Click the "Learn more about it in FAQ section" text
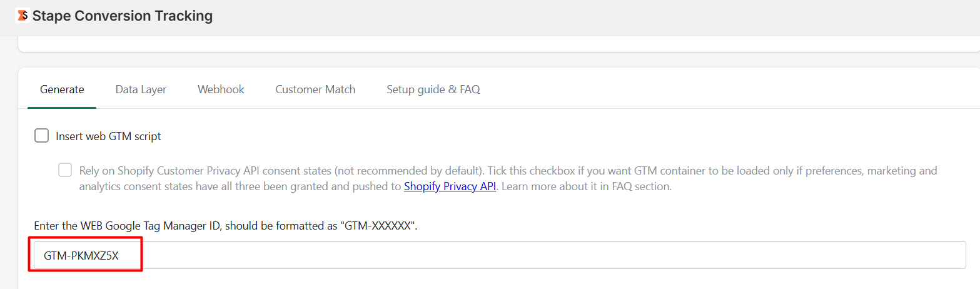 click(586, 186)
